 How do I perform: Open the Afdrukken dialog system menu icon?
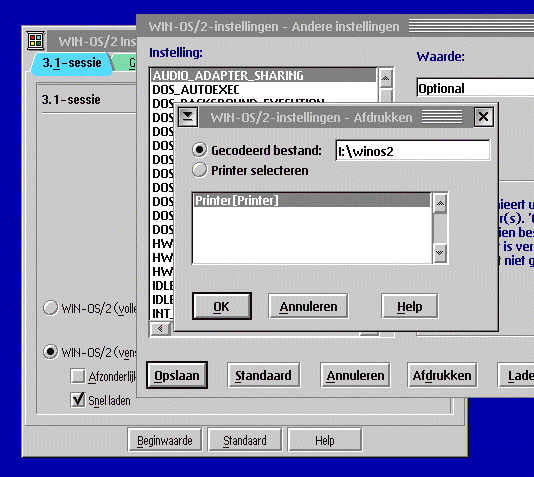pos(188,117)
